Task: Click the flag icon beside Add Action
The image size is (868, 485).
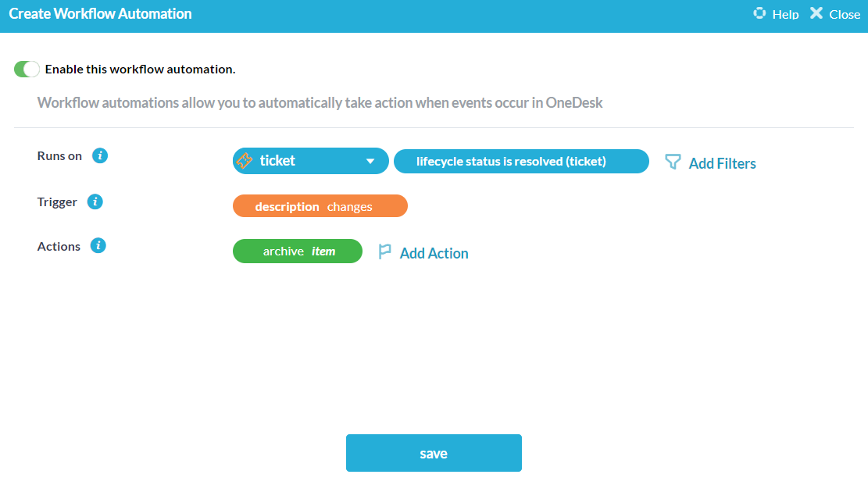Action: pos(384,251)
